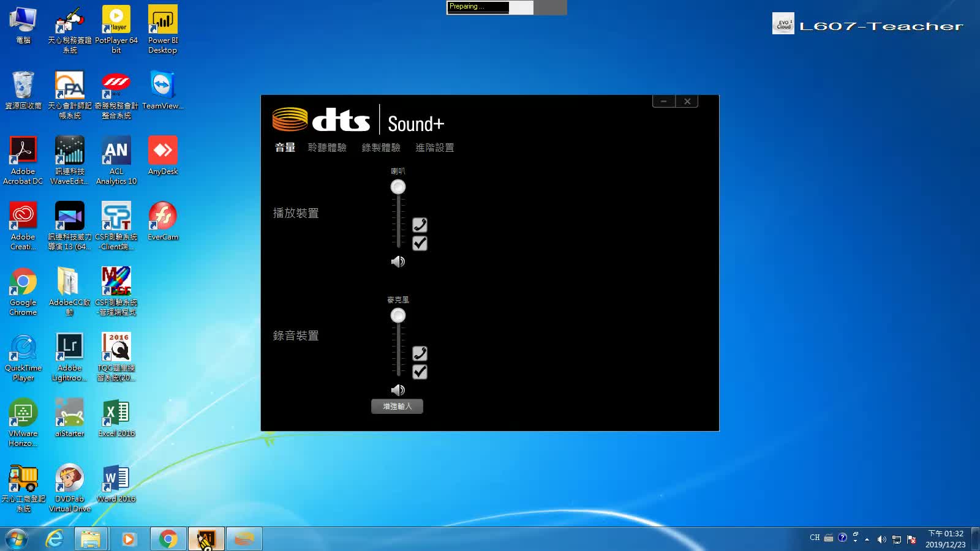Open Google Chrome desktop shortcut

click(23, 291)
